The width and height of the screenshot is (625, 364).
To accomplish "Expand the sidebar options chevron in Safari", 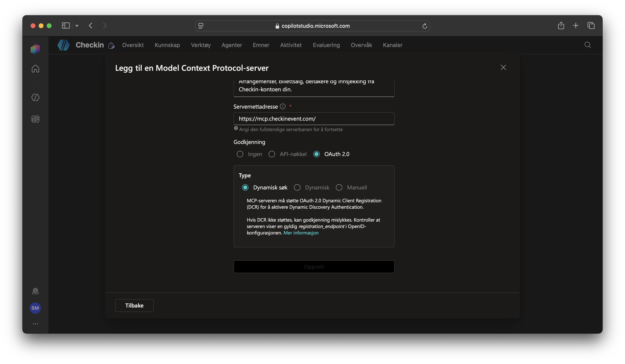I will click(77, 26).
